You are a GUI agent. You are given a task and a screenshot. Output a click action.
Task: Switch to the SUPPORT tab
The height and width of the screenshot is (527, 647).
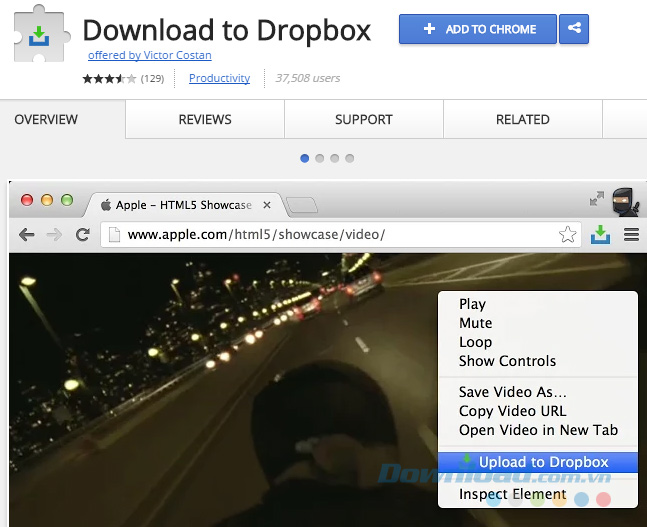tap(364, 119)
